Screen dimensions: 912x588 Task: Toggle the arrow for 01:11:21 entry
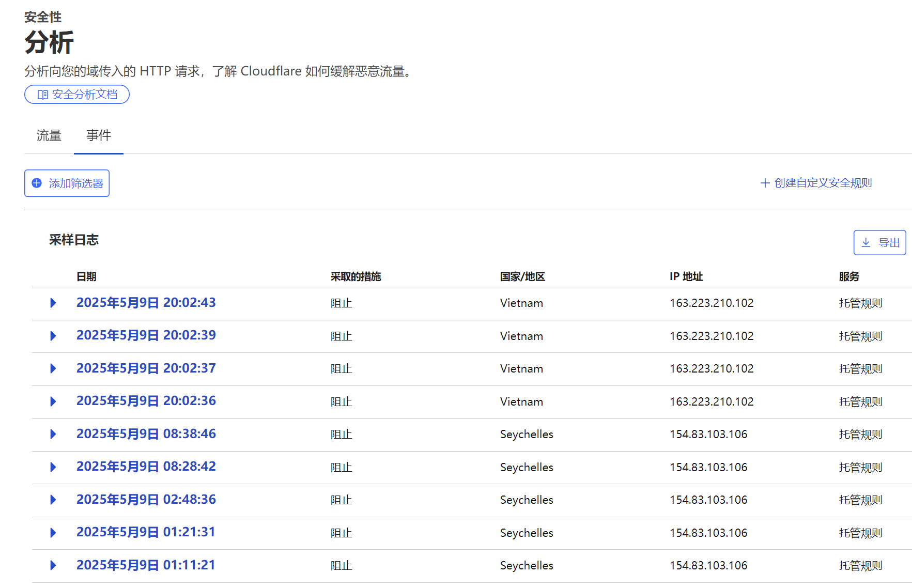click(x=53, y=565)
